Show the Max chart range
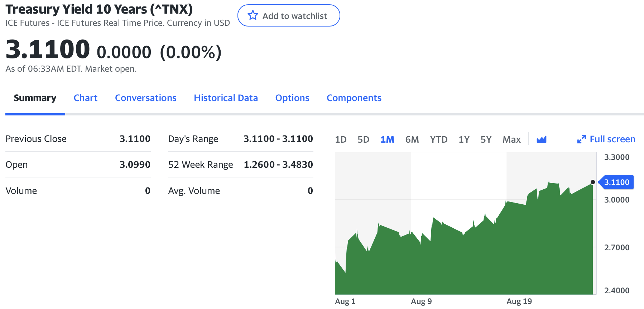This screenshot has width=644, height=309. point(511,139)
